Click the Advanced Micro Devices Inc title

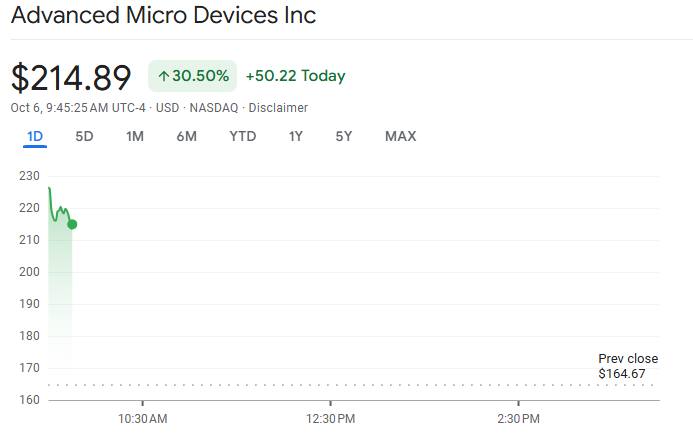point(163,16)
